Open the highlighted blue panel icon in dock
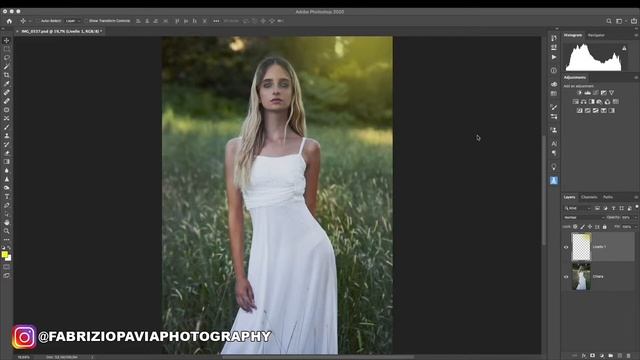Screen dimensions: 640x360 tap(554, 180)
